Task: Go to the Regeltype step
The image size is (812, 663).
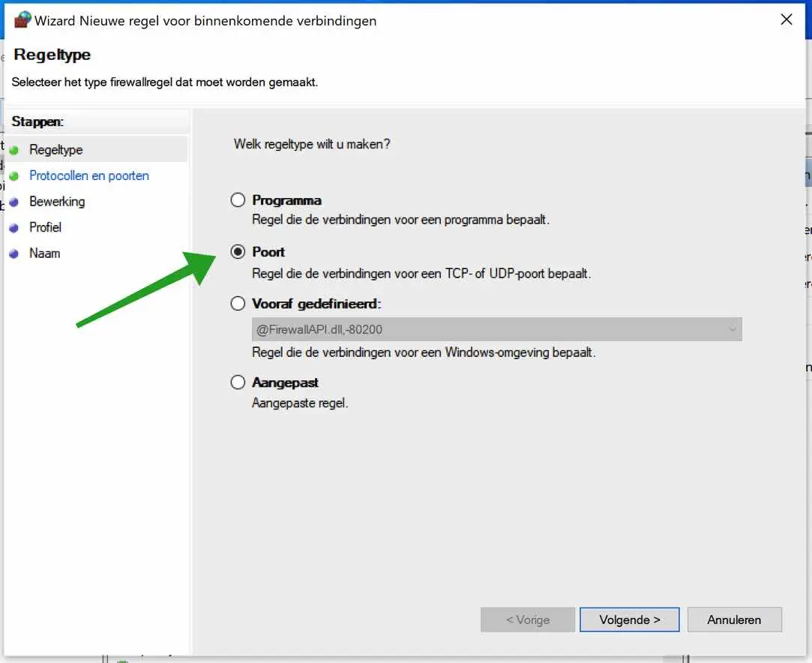Action: pos(56,150)
